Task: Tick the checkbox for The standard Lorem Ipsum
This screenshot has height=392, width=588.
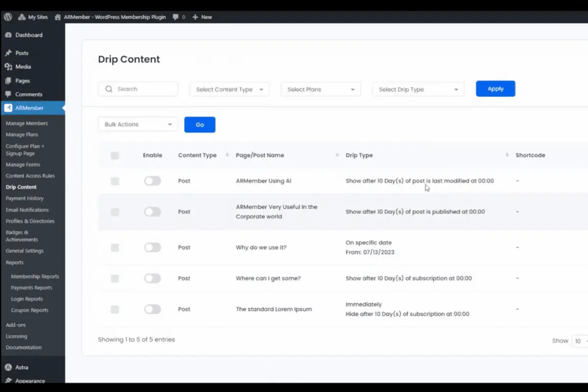Action: click(115, 309)
